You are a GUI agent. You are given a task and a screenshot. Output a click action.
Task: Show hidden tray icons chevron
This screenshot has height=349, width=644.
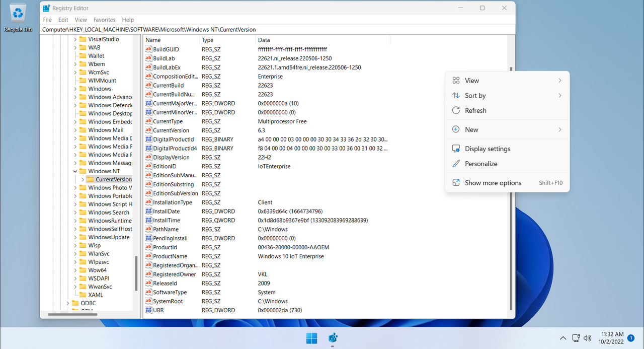click(x=563, y=338)
